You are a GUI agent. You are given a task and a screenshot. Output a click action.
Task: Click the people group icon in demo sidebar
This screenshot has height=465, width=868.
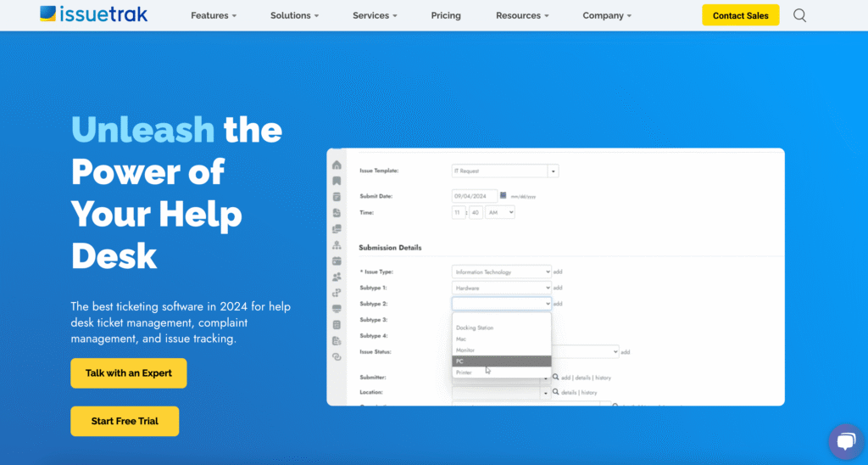coord(337,277)
